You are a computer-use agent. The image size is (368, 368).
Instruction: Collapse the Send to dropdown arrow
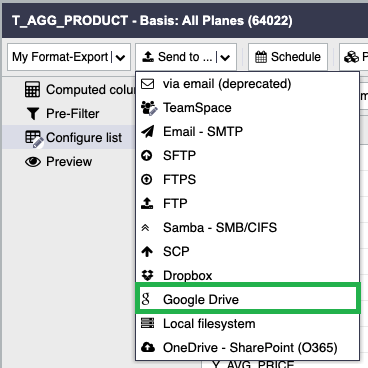click(225, 58)
